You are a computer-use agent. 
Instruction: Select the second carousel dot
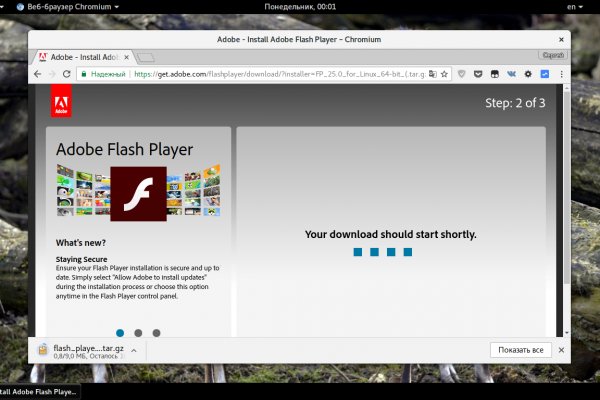click(138, 333)
